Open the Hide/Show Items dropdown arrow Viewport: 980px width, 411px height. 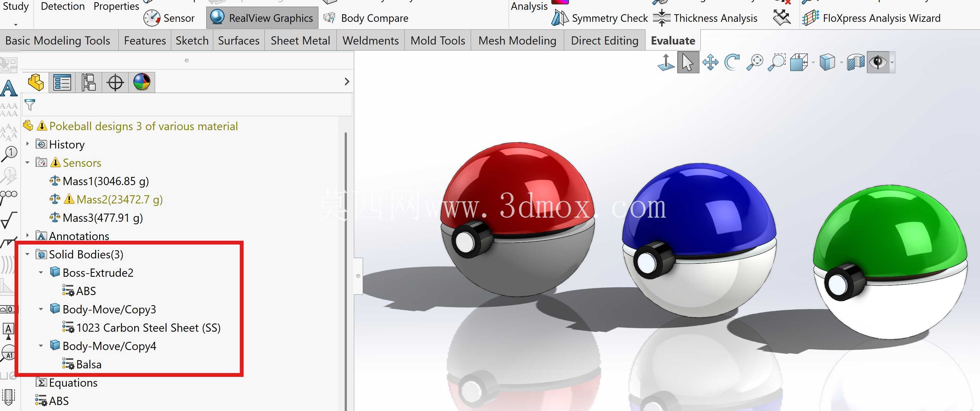click(892, 62)
